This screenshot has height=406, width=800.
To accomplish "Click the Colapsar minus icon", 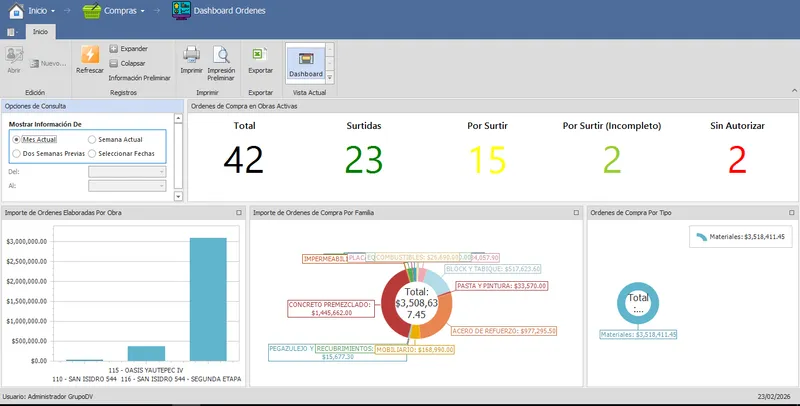I will point(113,63).
